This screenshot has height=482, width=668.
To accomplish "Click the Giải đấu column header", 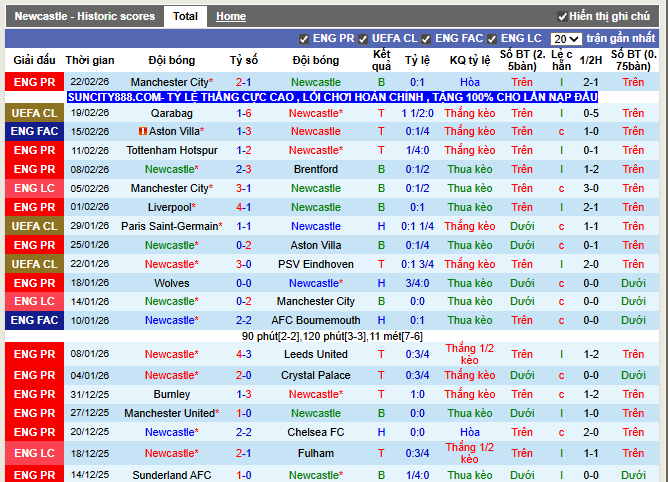I will pos(35,60).
